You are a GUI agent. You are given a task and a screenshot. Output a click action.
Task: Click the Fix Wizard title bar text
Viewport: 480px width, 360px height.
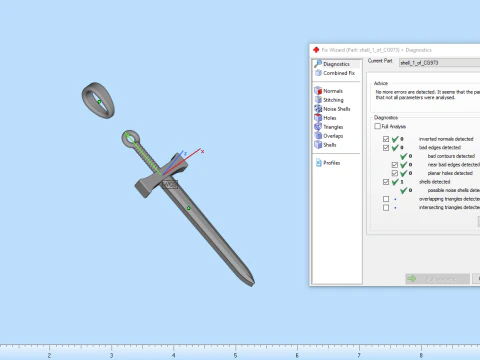point(376,50)
